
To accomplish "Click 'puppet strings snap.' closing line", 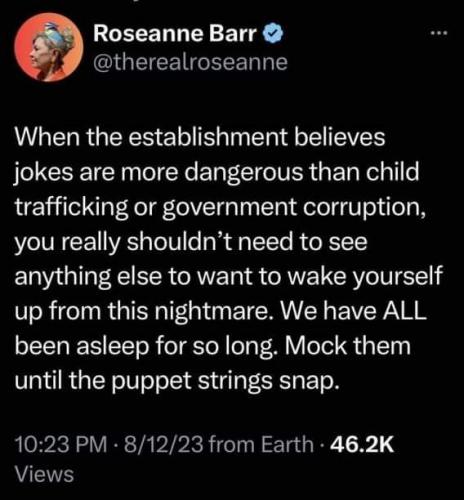I will pyautogui.click(x=225, y=382).
